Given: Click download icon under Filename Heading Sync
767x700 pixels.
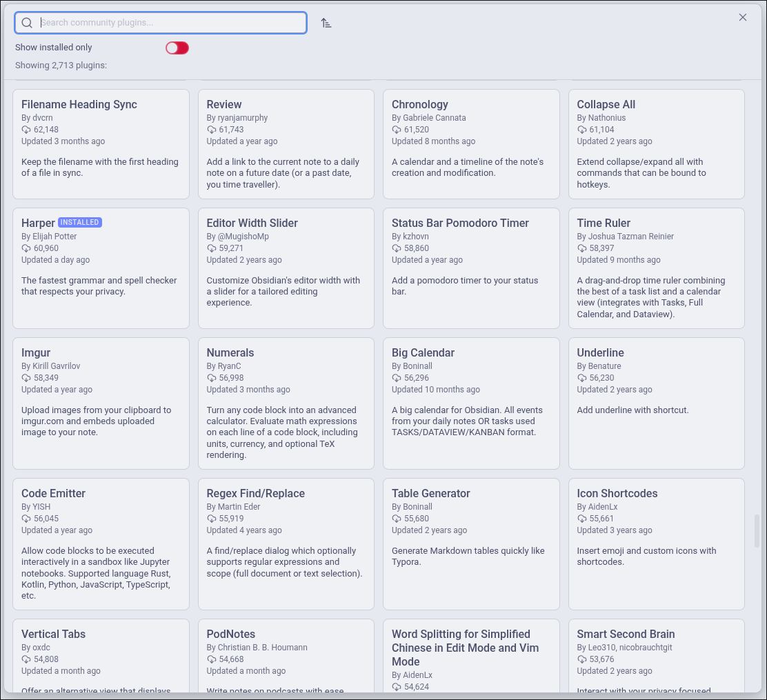Looking at the screenshot, I should click(x=26, y=130).
